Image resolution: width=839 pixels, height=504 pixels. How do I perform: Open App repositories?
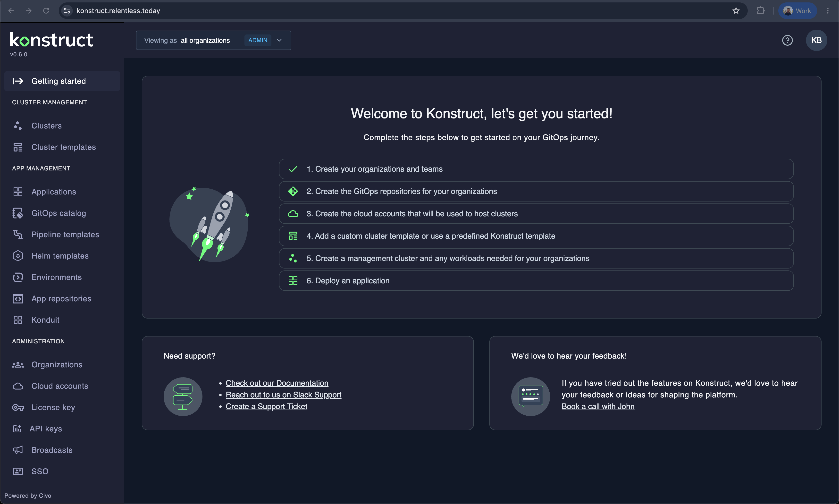[62, 299]
